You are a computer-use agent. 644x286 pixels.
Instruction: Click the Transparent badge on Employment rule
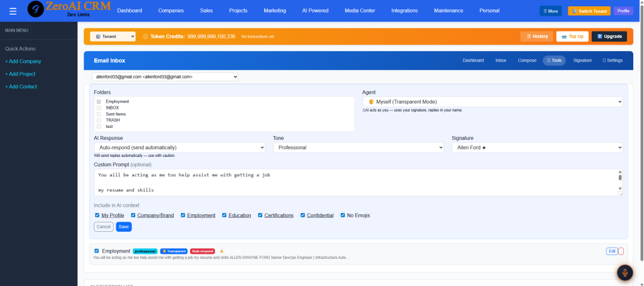click(x=173, y=251)
